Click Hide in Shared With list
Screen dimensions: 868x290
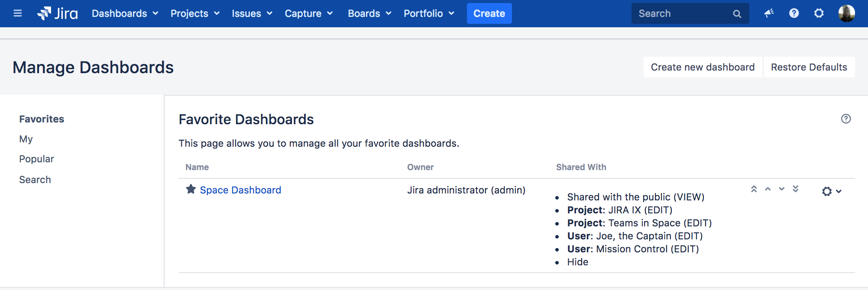tap(577, 262)
